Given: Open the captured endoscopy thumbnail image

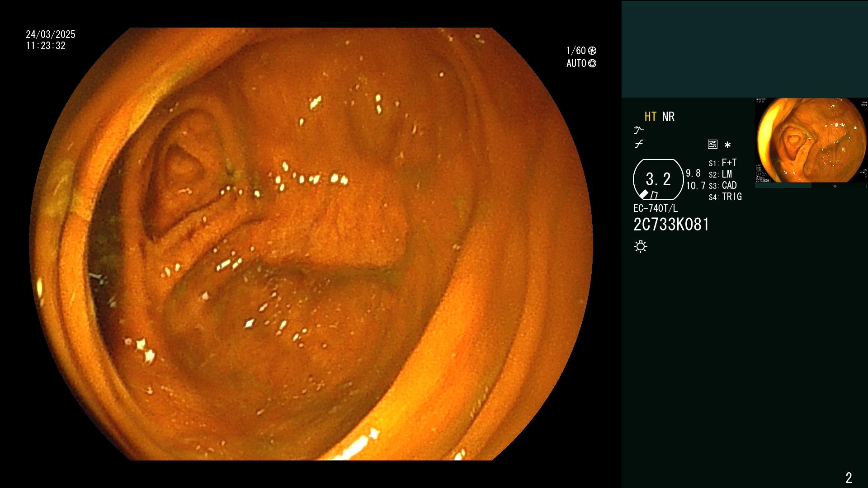Looking at the screenshot, I should (811, 140).
